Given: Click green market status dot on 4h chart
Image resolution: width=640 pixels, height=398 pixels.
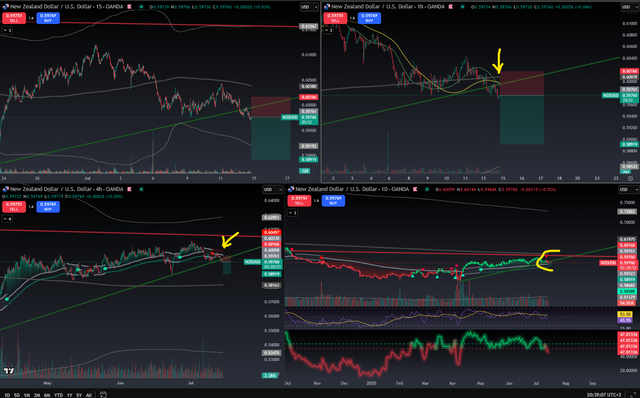Looking at the screenshot, I should click(x=141, y=189).
